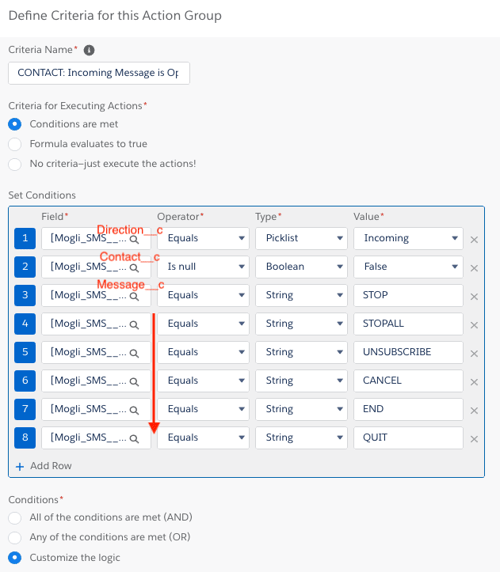Delete the QUIT condition row

tap(474, 439)
